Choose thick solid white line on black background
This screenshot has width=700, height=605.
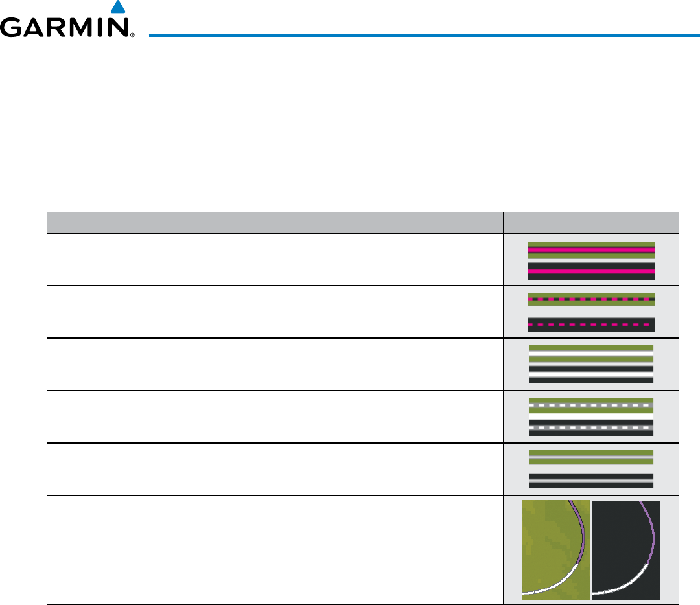click(x=590, y=375)
